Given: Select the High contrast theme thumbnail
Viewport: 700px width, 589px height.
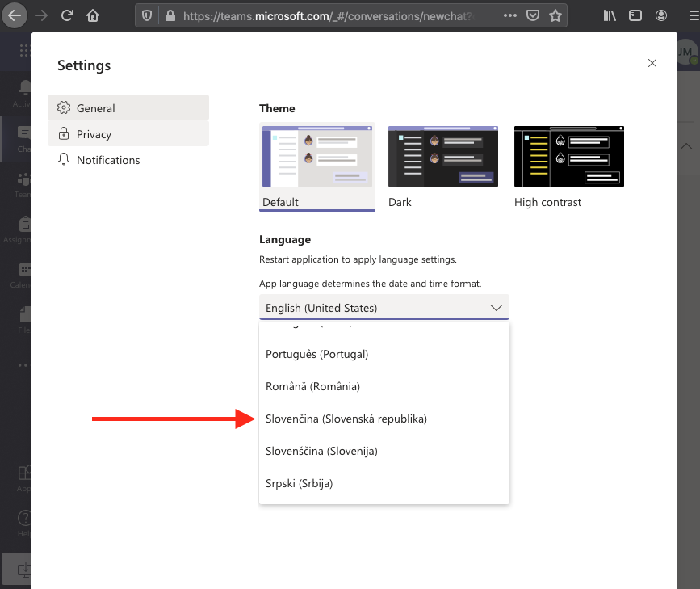Looking at the screenshot, I should pyautogui.click(x=569, y=158).
